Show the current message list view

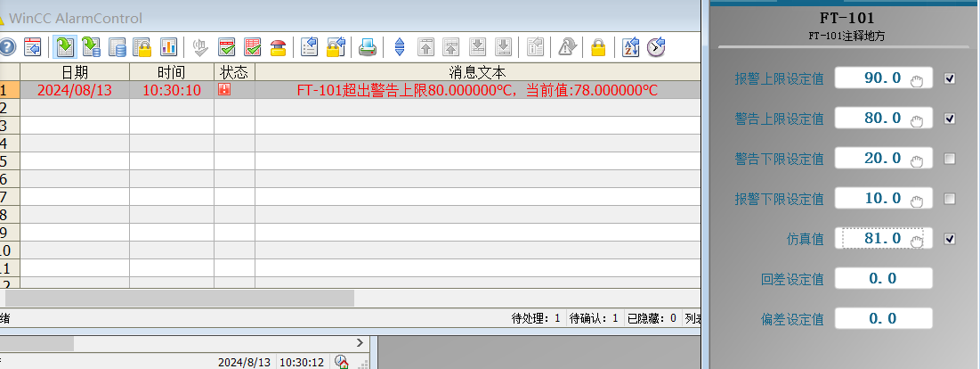click(64, 47)
